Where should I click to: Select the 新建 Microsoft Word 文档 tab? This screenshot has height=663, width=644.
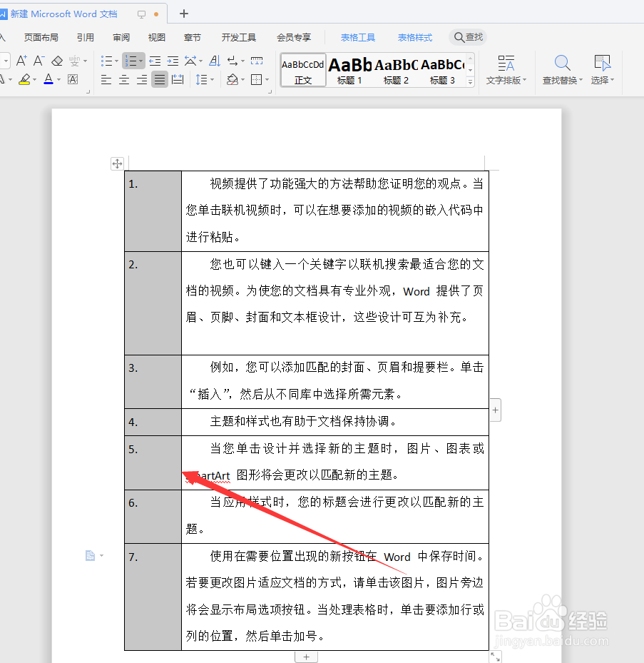coord(63,14)
